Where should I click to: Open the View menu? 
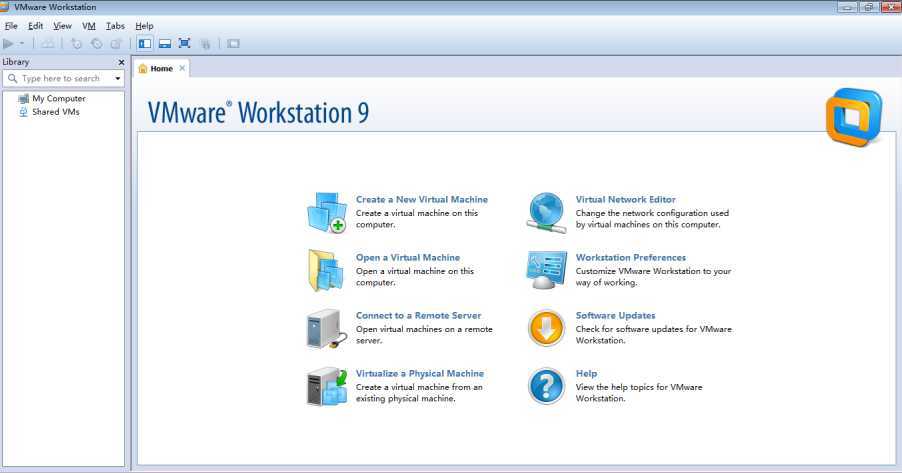pos(62,26)
